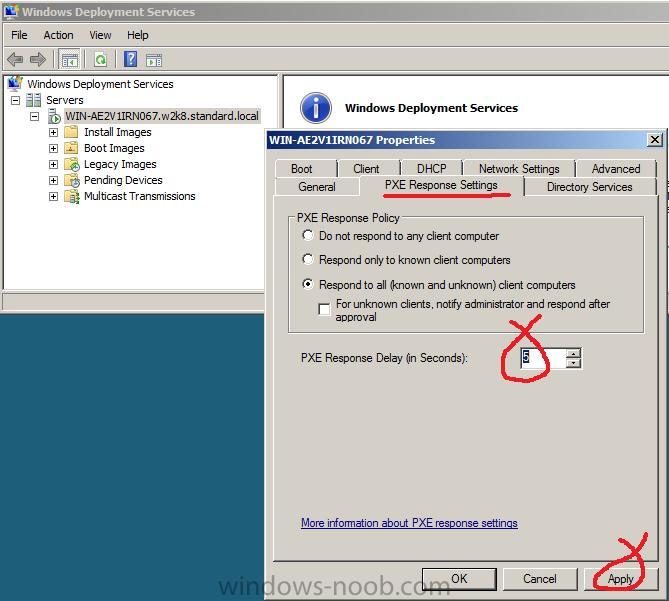The image size is (669, 601).
Task: Select the PXE Response Settings tab
Action: point(441,185)
